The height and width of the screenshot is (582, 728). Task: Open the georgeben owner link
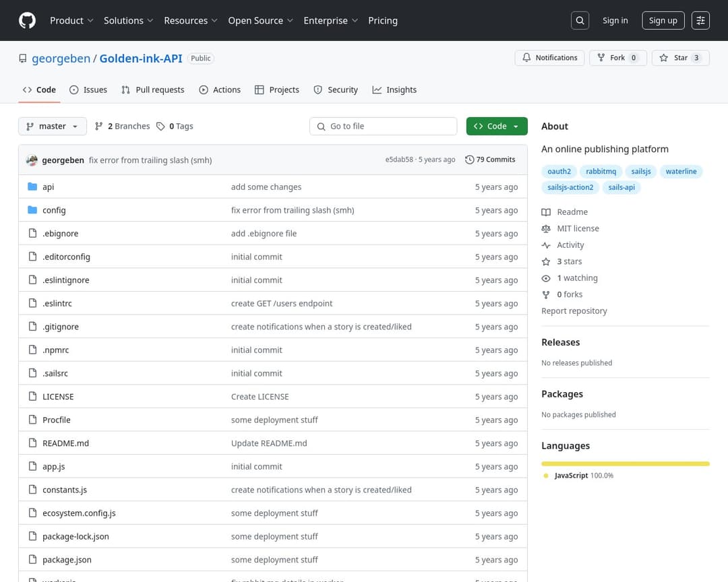(61, 59)
